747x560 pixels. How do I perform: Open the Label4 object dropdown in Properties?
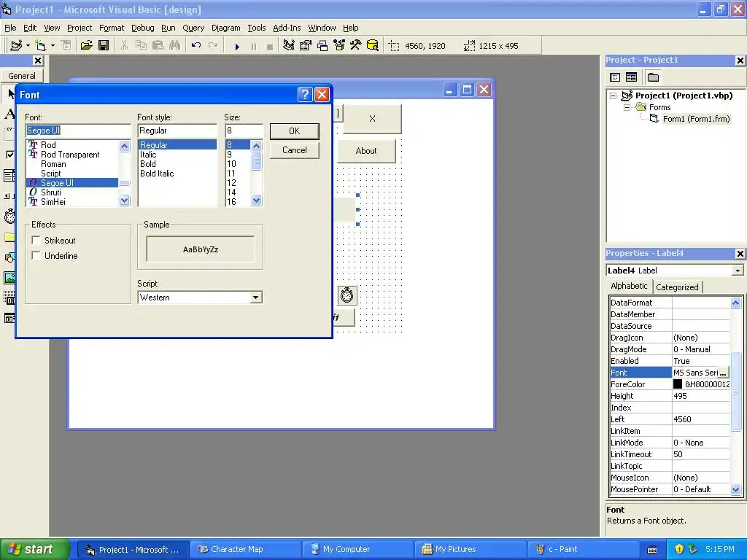click(738, 271)
